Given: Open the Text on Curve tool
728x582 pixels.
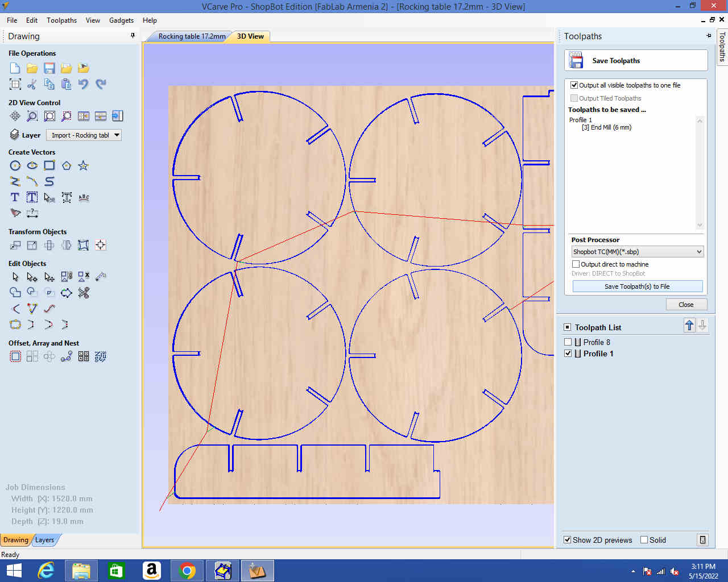Looking at the screenshot, I should coord(84,197).
